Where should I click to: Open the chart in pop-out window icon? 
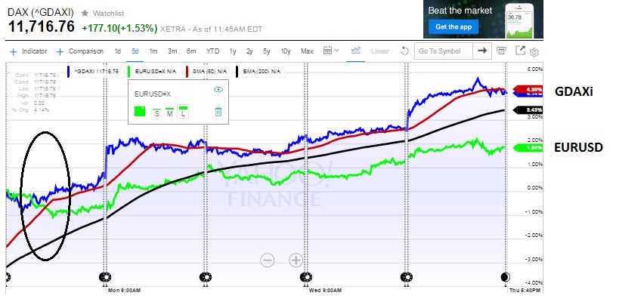(520, 51)
